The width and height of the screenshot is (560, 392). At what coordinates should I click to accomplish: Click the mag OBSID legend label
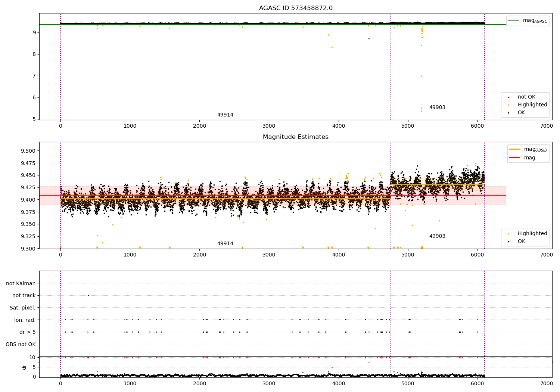pos(535,149)
